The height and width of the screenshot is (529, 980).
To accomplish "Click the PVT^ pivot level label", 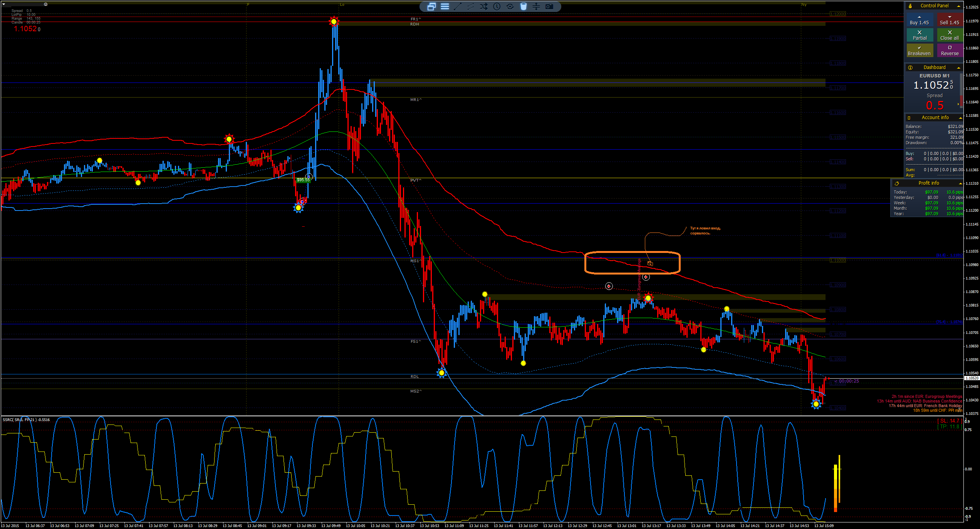I will 416,180.
